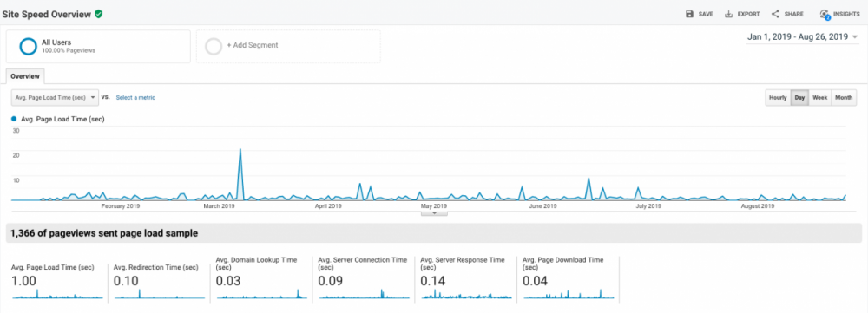
Task: Click the 0.04 page download value
Action: 536,281
